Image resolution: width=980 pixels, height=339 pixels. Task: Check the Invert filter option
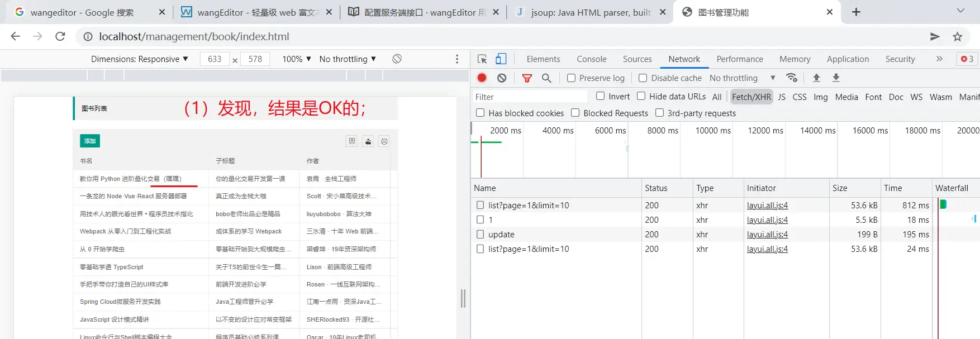601,96
